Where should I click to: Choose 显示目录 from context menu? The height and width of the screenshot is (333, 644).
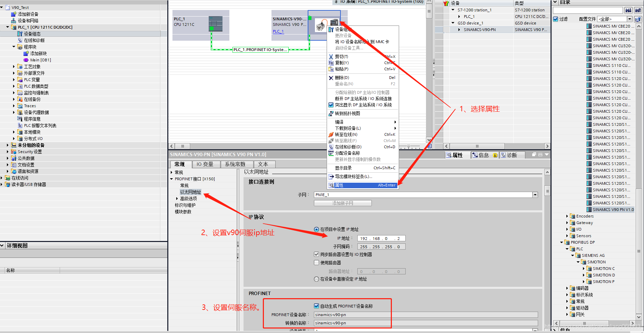pyautogui.click(x=363, y=168)
